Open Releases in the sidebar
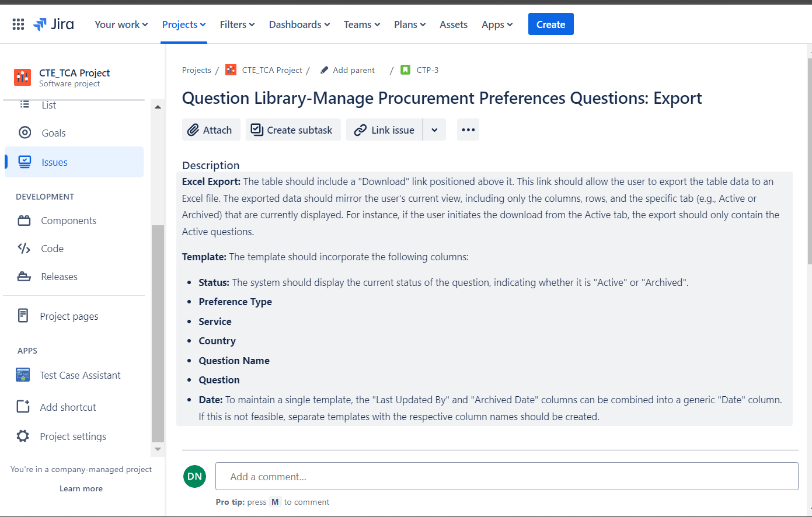This screenshot has width=812, height=517. 25,276
